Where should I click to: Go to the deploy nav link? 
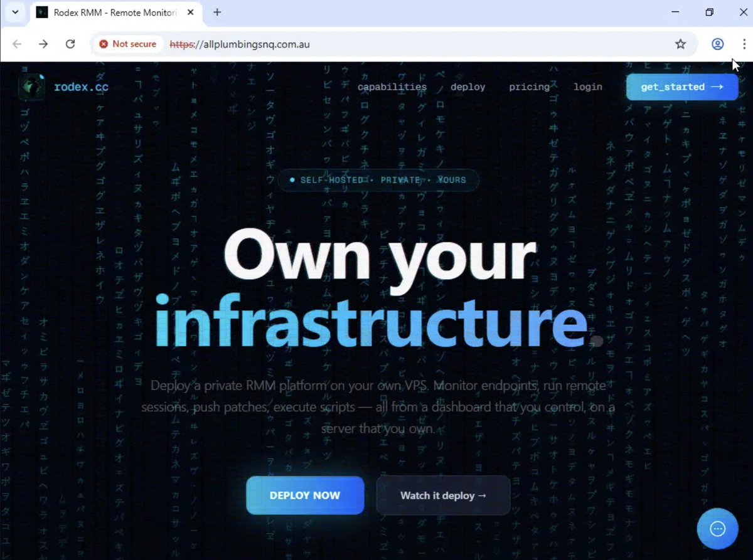pos(467,87)
